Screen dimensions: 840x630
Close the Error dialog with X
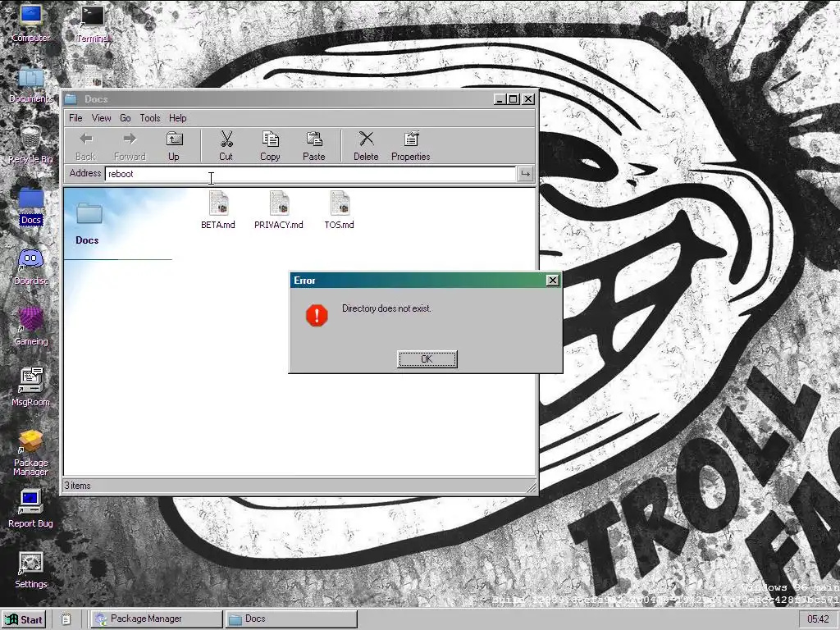point(552,281)
